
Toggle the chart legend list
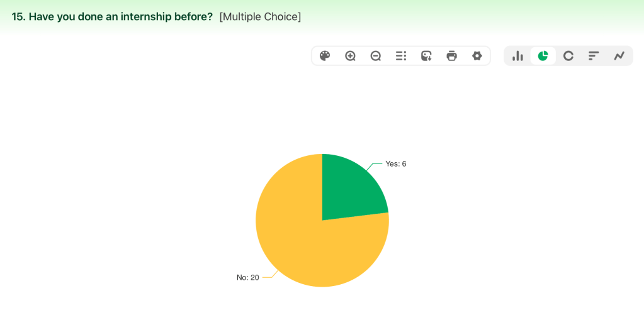pyautogui.click(x=401, y=56)
